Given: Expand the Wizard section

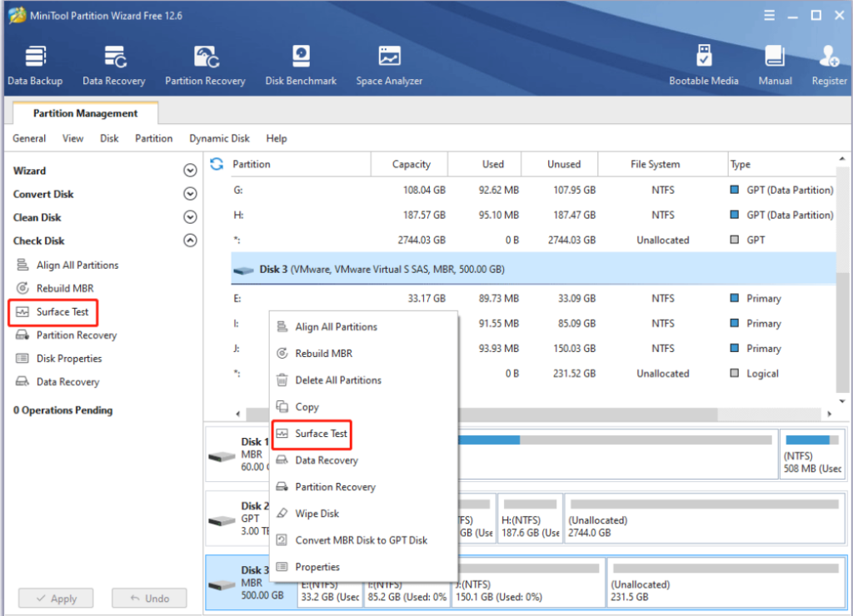Looking at the screenshot, I should (x=190, y=171).
